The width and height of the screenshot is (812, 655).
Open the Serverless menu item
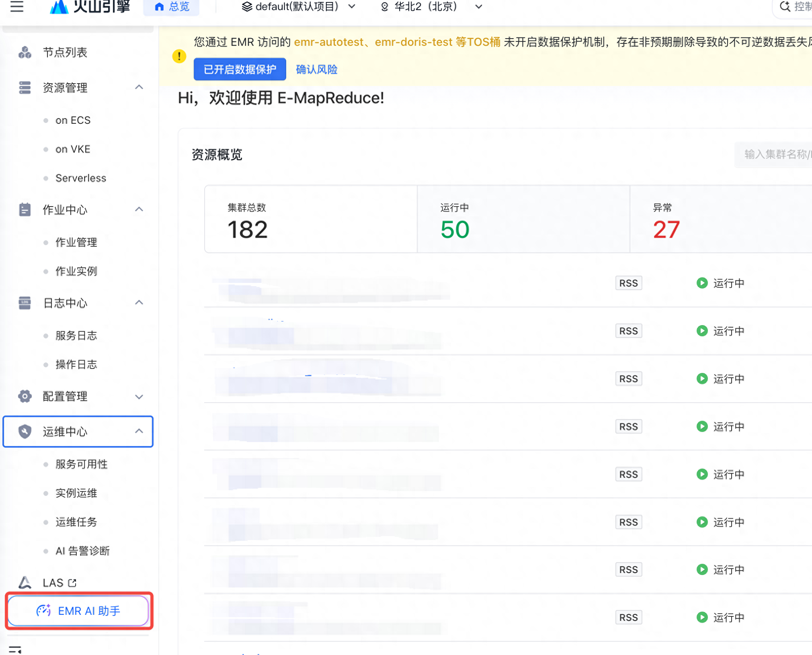(x=81, y=178)
